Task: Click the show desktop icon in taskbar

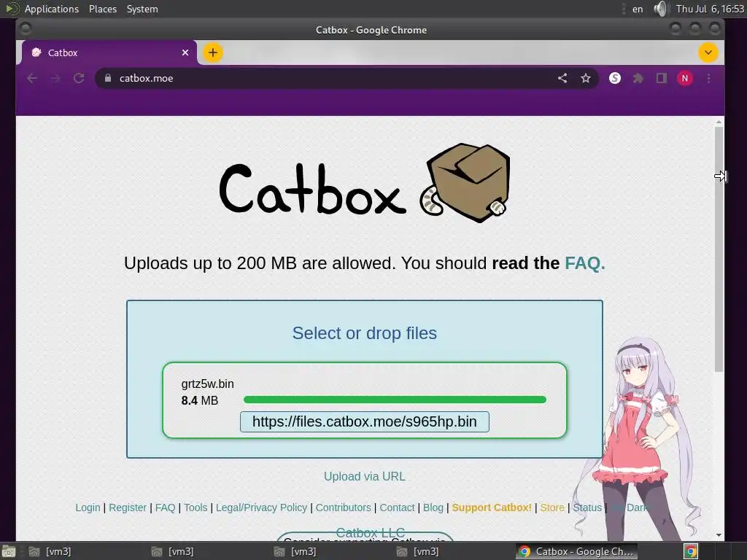Action: (9, 551)
